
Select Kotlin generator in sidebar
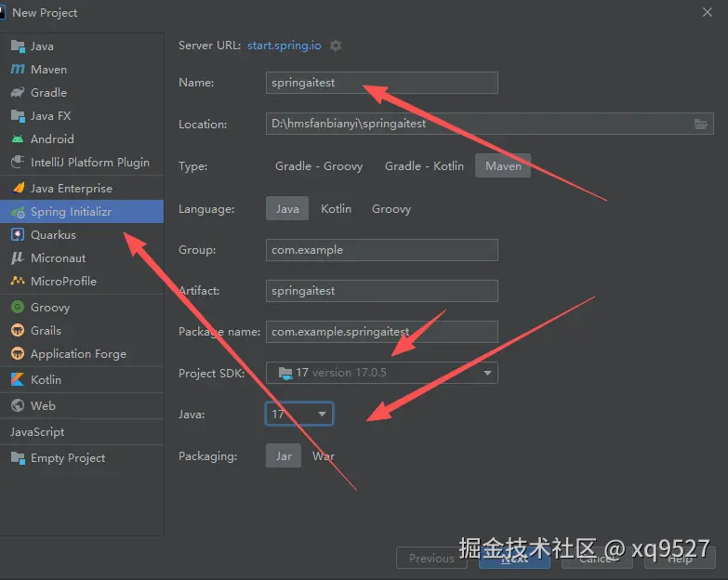[x=82, y=379]
